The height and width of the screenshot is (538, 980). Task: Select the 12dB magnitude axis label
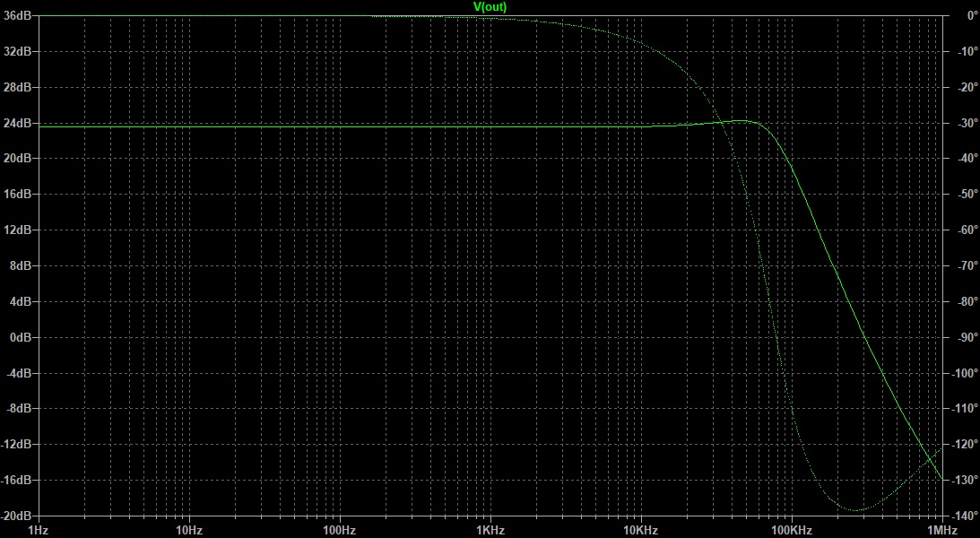(x=18, y=230)
